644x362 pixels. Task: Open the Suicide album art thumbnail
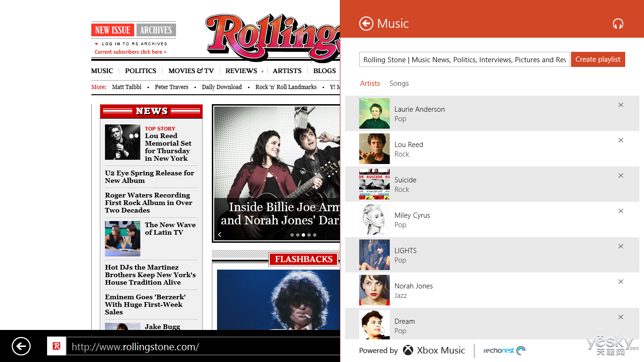[x=374, y=184]
